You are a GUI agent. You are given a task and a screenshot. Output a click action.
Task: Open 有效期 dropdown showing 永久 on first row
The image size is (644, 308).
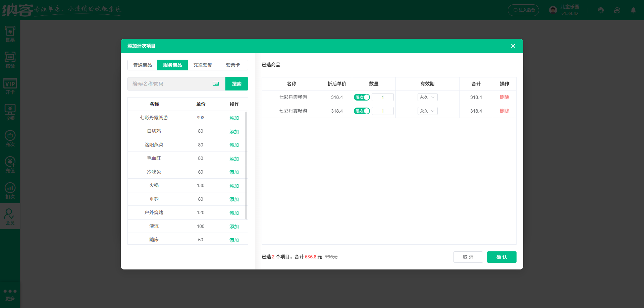tap(427, 97)
